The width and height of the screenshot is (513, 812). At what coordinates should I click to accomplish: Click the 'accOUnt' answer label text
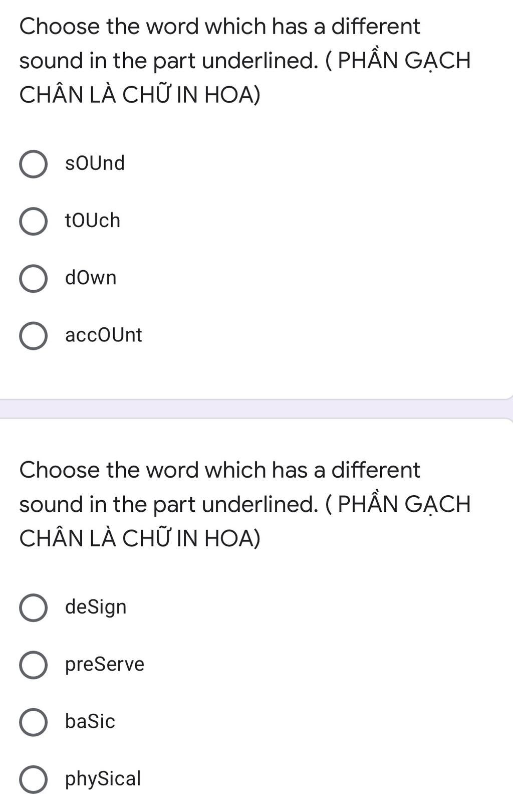[104, 335]
